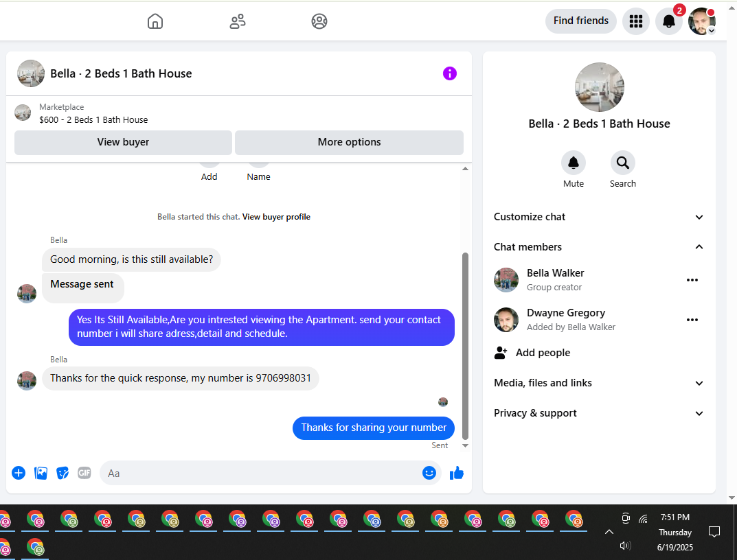Open Meet Now camera tray icon
Viewport: 737px width, 560px height.
pos(626,518)
